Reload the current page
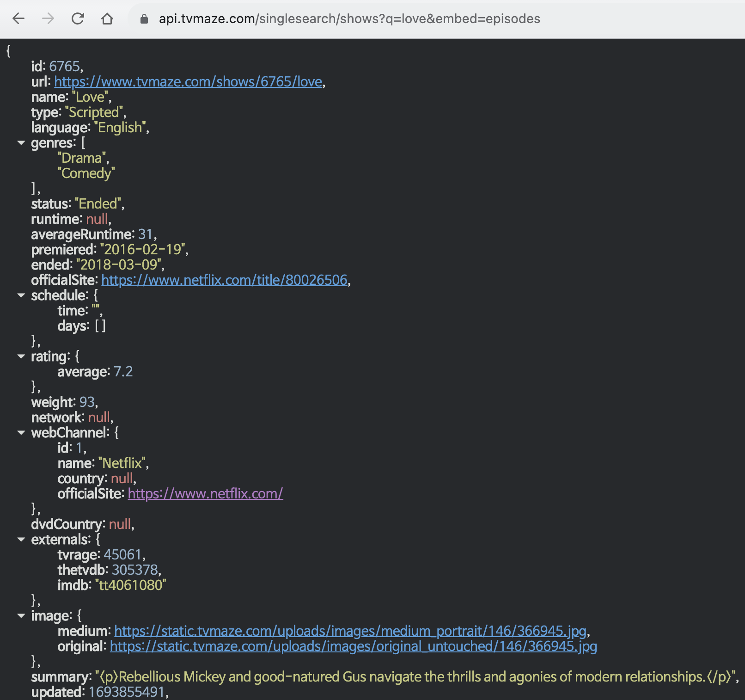Viewport: 745px width, 700px height. 78,18
